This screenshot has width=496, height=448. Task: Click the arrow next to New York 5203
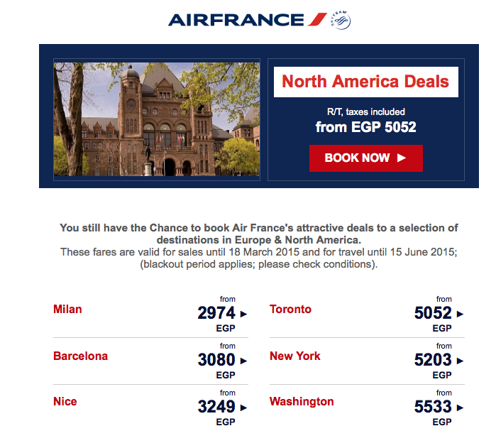tap(460, 361)
